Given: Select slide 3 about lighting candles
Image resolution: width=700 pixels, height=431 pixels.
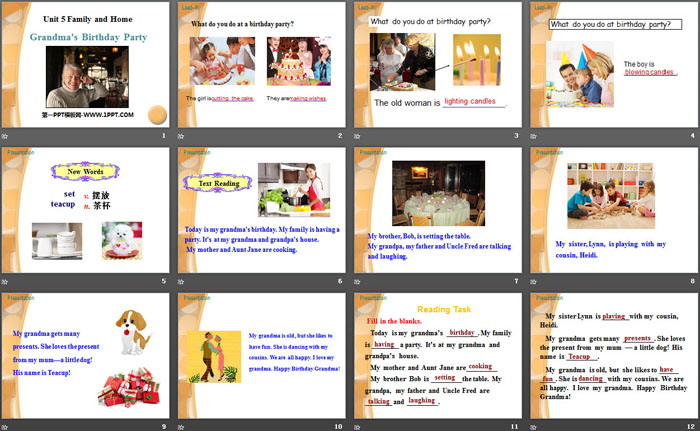Looking at the screenshot, I should pos(438,64).
